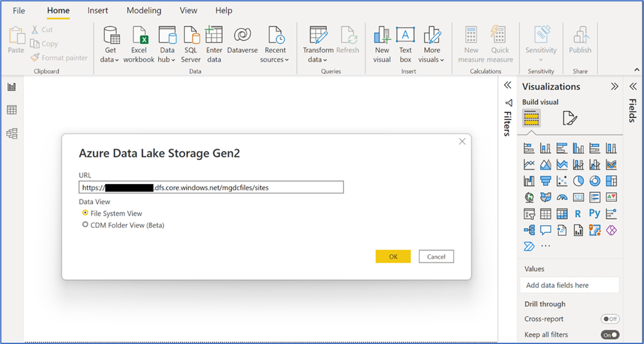Image resolution: width=644 pixels, height=344 pixels.
Task: Collapse the ribbon with the caret
Action: tap(637, 70)
